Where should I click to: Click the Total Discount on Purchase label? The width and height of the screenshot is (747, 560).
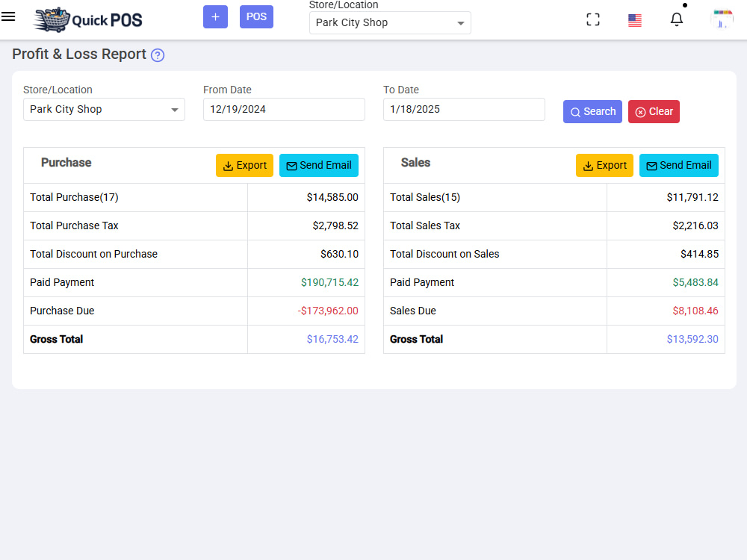94,255
